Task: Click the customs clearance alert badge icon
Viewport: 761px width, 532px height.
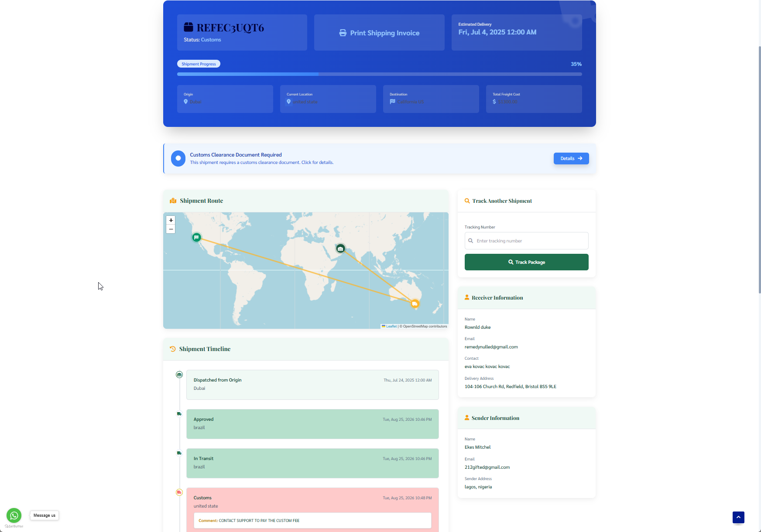Action: (x=178, y=158)
